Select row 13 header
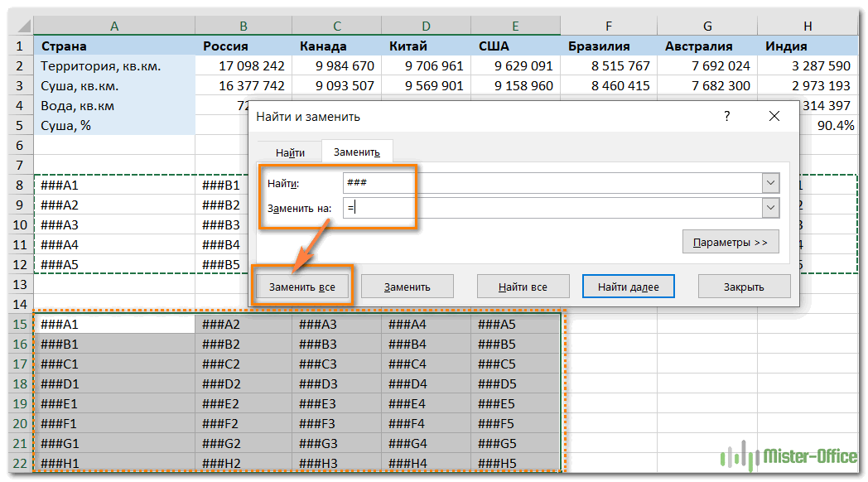The width and height of the screenshot is (868, 482). 17,284
